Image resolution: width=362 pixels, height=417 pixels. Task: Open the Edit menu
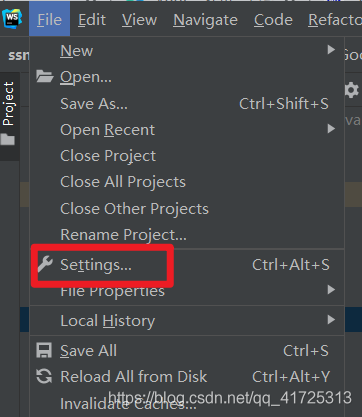pos(92,20)
